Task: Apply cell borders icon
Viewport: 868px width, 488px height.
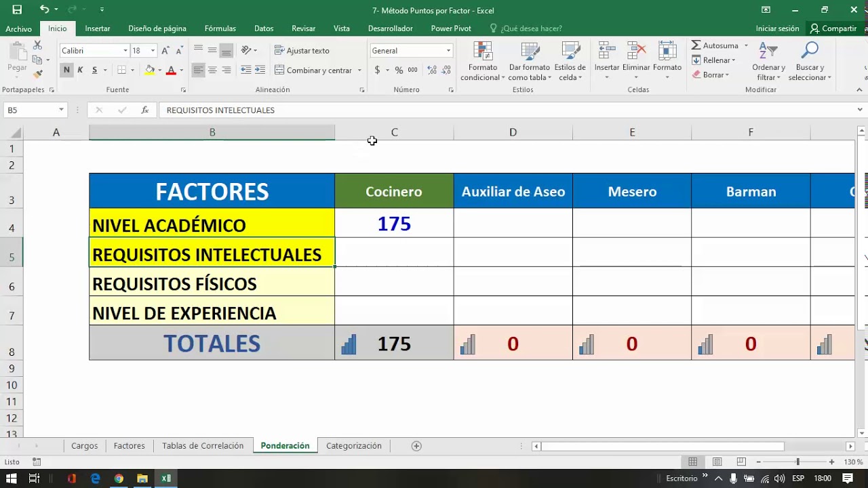Action: point(121,70)
